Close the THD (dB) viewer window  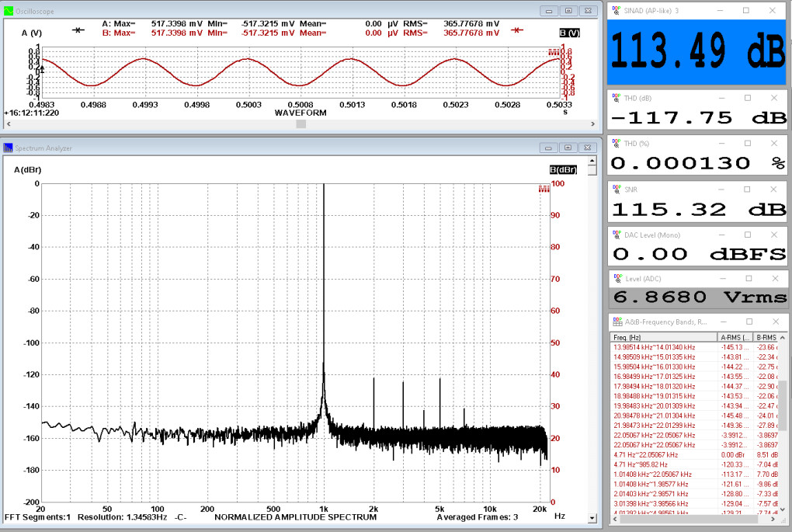coord(774,98)
